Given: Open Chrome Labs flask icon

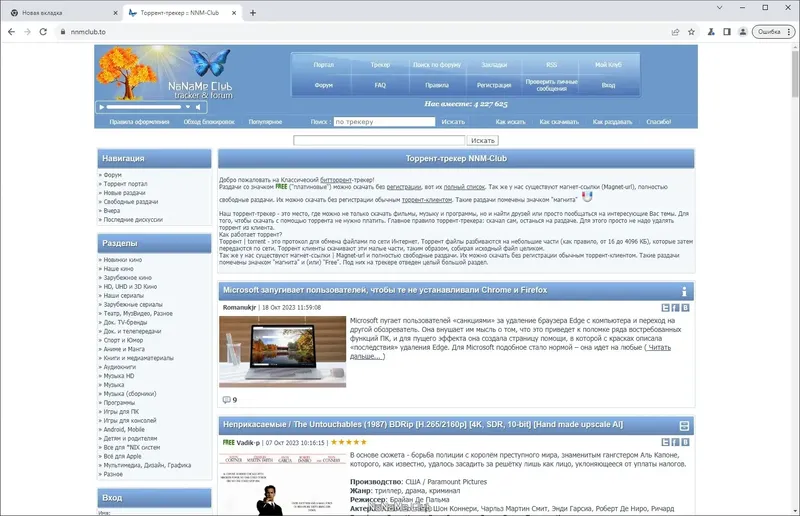Looking at the screenshot, I should tap(711, 32).
